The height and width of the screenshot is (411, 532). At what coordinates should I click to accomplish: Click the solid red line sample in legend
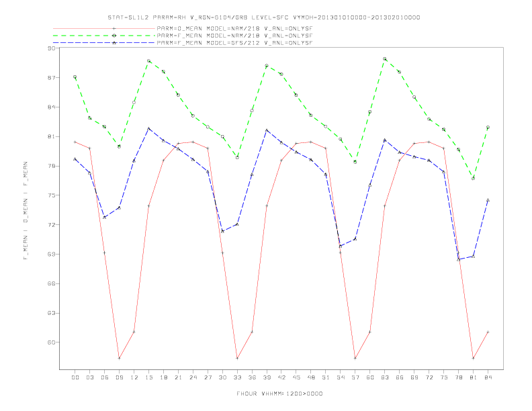point(104,28)
